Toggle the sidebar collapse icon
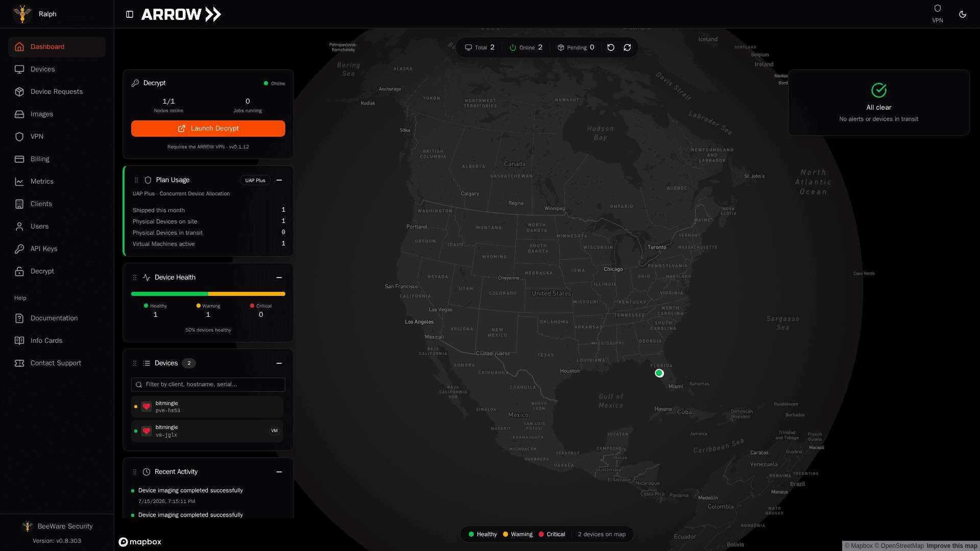 130,14
